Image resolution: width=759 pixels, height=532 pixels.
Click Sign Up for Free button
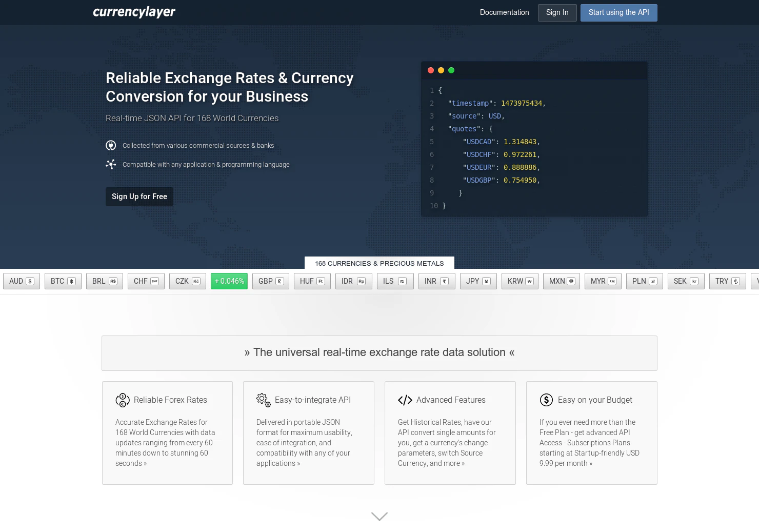pos(139,196)
